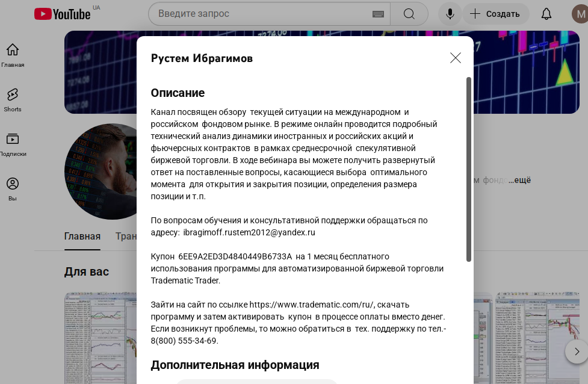Viewport: 588px width, 384px height.
Task: Click the dialog's vertical scrollbar
Action: (x=468, y=169)
